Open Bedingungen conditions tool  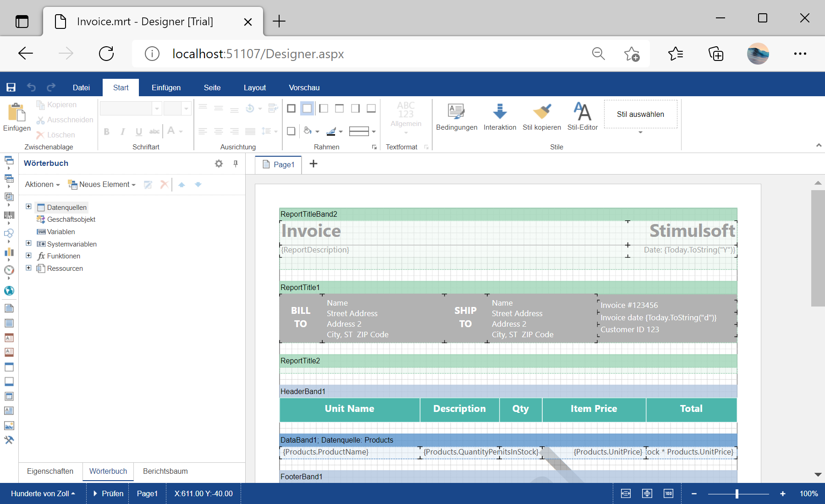click(456, 117)
